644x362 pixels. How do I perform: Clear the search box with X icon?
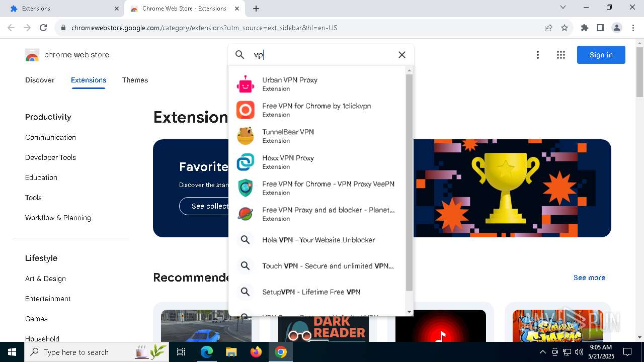[401, 55]
